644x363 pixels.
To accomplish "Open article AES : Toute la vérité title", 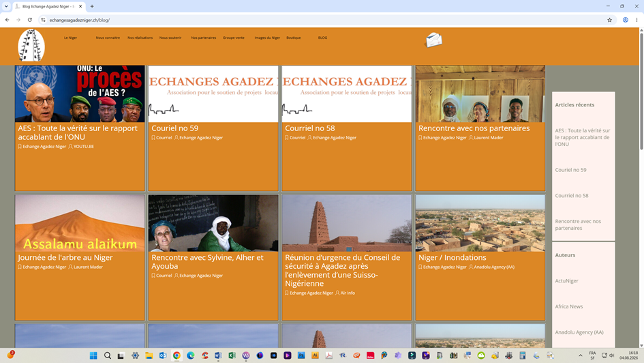I will coord(78,132).
